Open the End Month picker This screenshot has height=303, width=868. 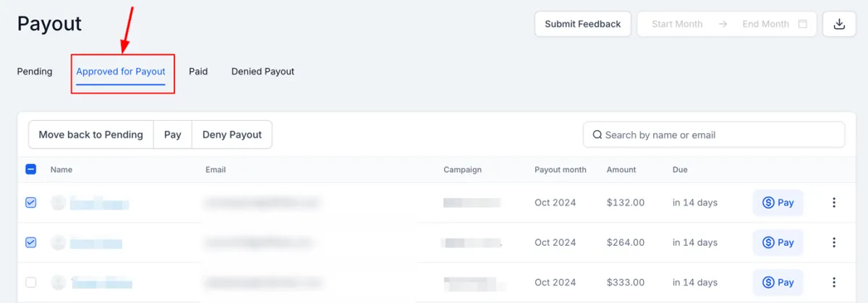coord(765,24)
